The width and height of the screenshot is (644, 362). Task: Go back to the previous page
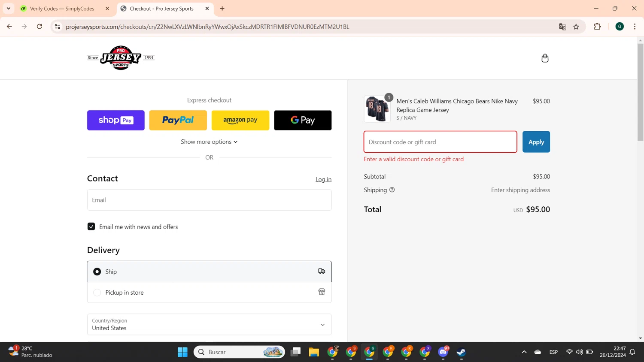[9, 27]
